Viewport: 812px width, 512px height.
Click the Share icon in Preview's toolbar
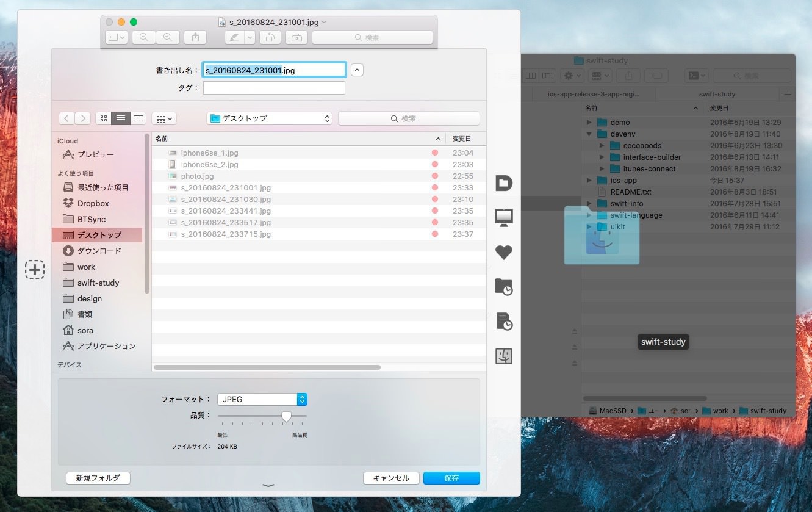click(x=195, y=37)
